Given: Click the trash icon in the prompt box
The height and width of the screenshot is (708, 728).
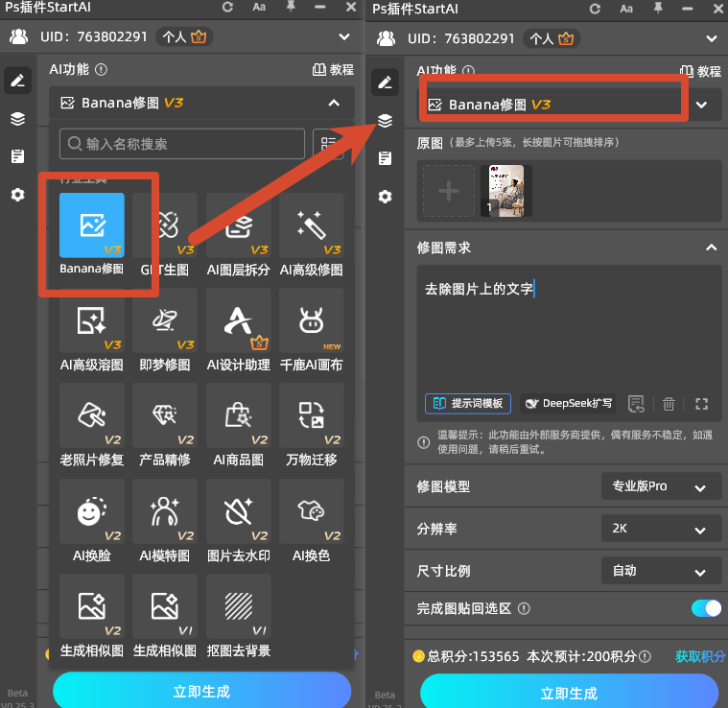Looking at the screenshot, I should point(669,404).
